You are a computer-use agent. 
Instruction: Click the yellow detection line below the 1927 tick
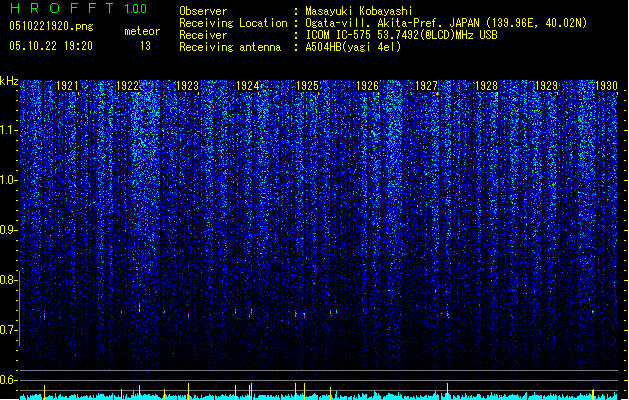(447, 391)
